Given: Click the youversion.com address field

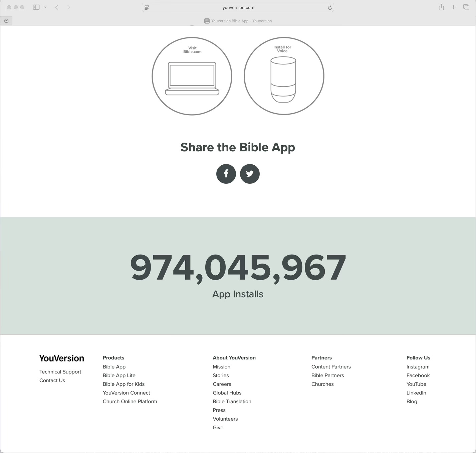Looking at the screenshot, I should (x=238, y=7).
